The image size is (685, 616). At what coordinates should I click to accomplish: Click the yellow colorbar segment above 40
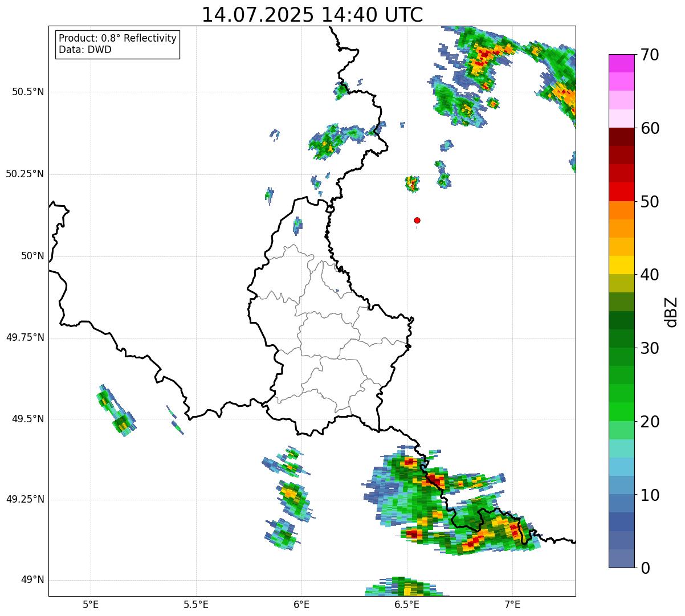pos(621,265)
